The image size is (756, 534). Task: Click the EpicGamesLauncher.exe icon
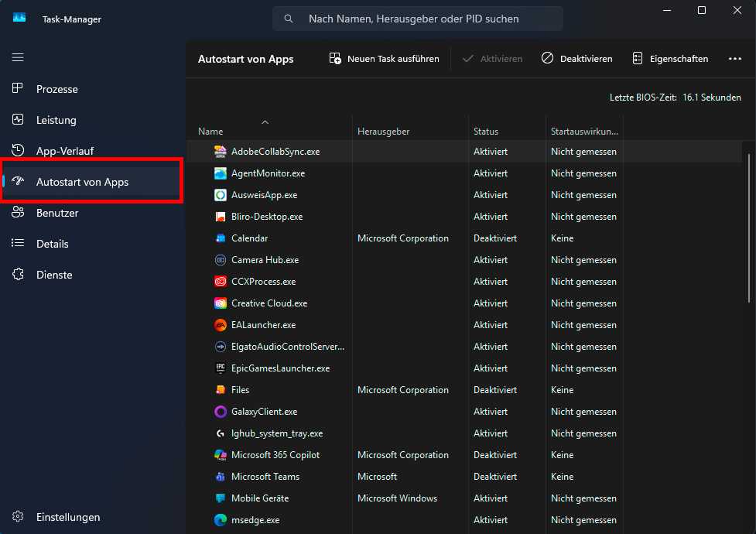[x=221, y=368]
